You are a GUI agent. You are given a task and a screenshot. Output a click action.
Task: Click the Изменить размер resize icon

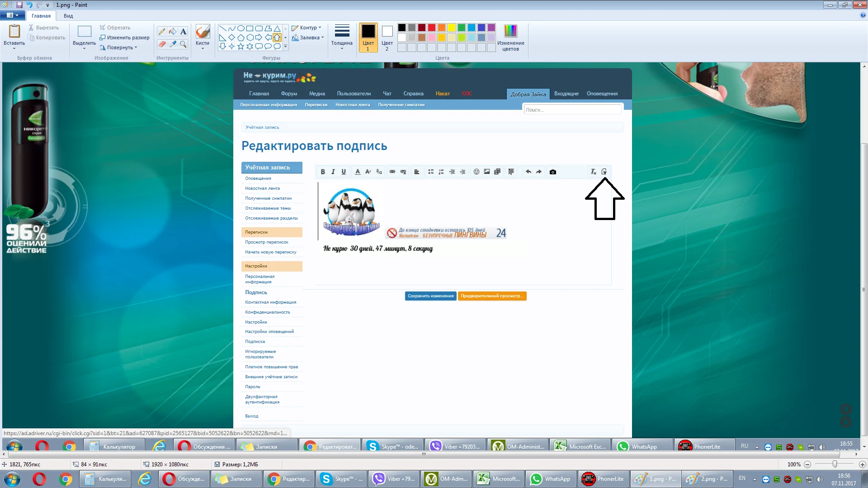103,38
